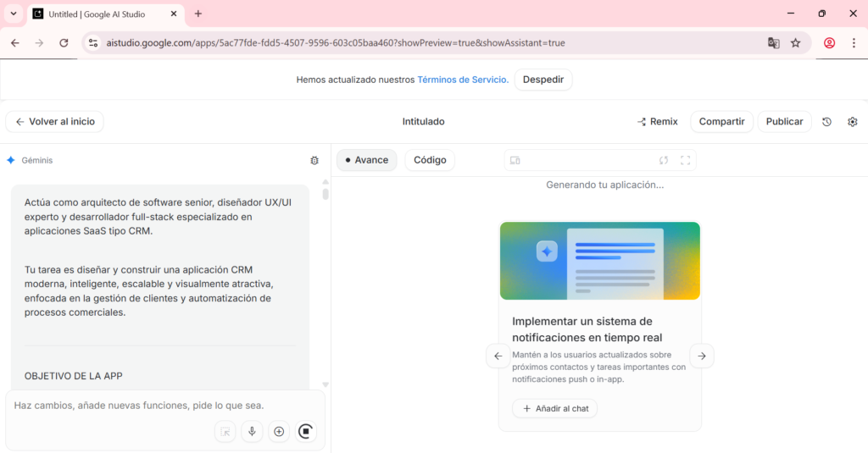
Task: Click the Intitulado app title
Action: click(x=424, y=122)
